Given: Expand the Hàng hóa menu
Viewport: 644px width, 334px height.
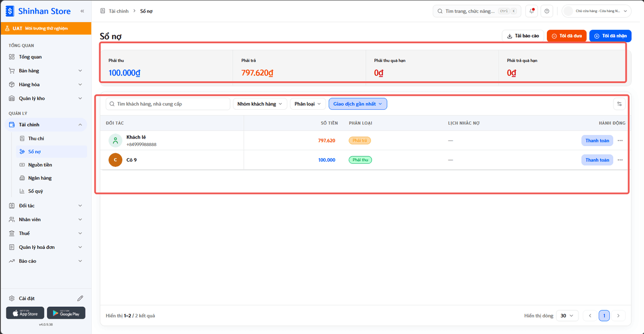Looking at the screenshot, I should coord(46,85).
